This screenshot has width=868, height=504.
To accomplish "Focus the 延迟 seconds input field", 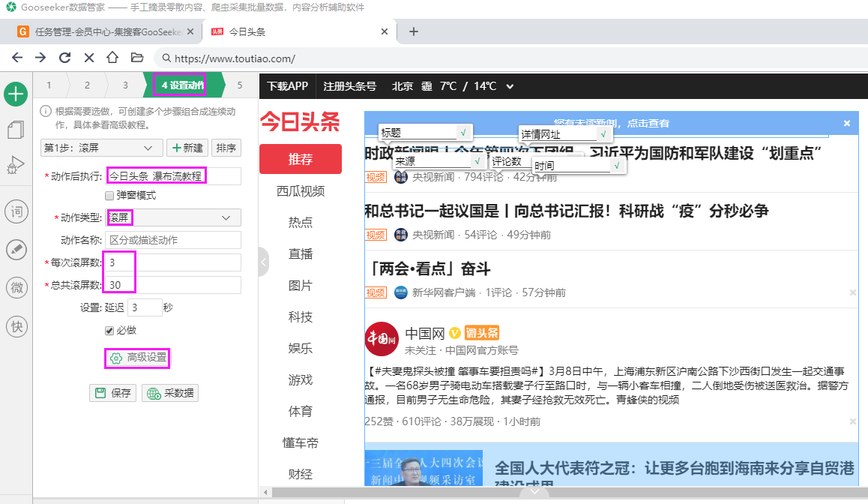I will 145,307.
